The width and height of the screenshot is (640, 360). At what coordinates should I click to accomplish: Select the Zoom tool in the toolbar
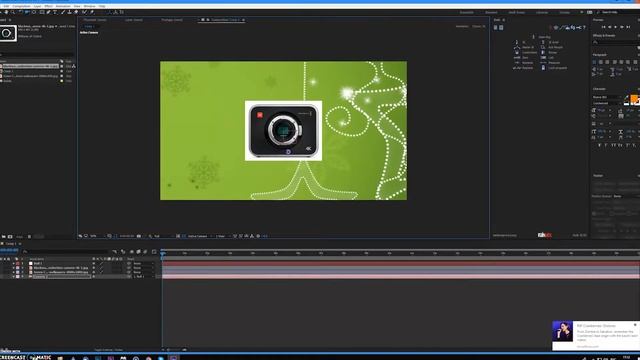(x=13, y=12)
